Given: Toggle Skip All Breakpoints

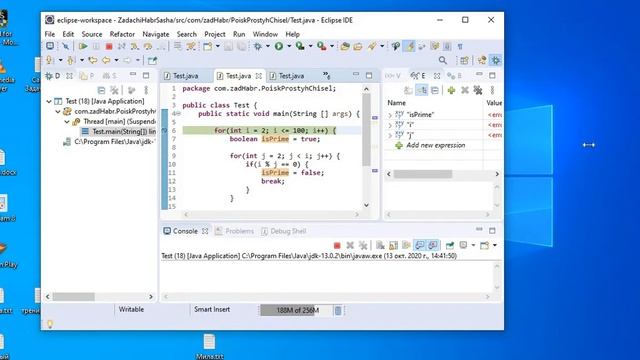Looking at the screenshot, I should click(x=65, y=46).
